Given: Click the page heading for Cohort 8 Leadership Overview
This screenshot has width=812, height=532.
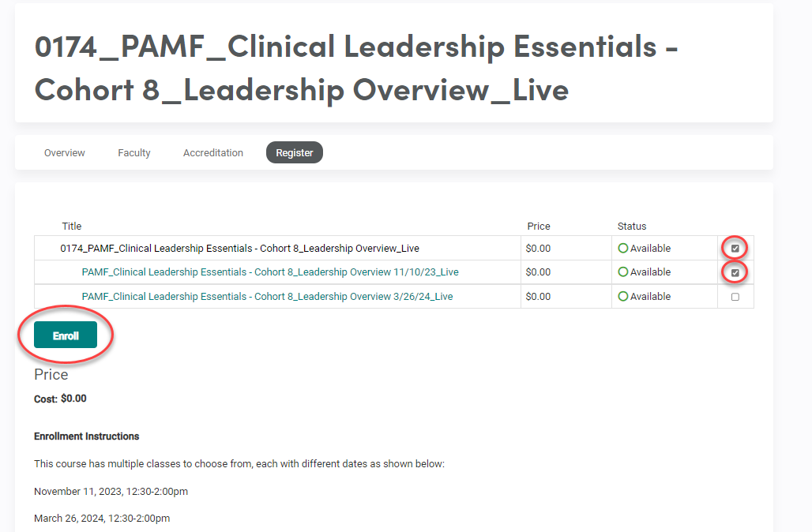Looking at the screenshot, I should (x=355, y=68).
